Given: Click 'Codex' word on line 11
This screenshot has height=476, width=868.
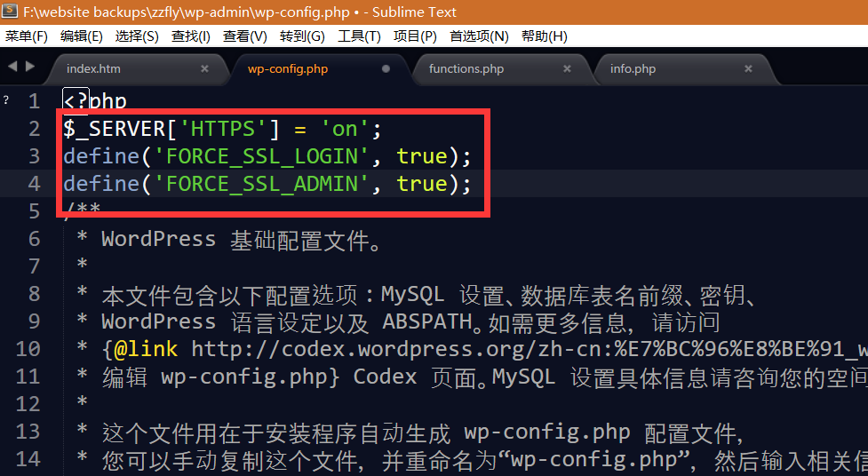Looking at the screenshot, I should pos(385,377).
